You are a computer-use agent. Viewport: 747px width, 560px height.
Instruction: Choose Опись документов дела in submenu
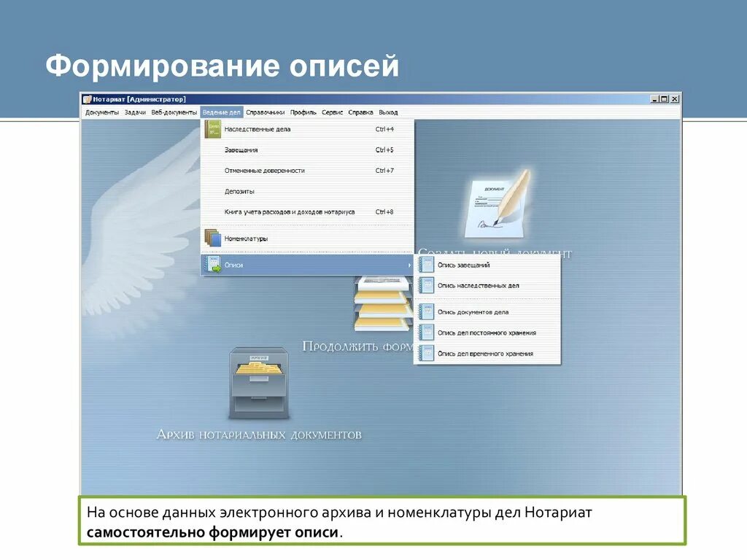pos(487,312)
